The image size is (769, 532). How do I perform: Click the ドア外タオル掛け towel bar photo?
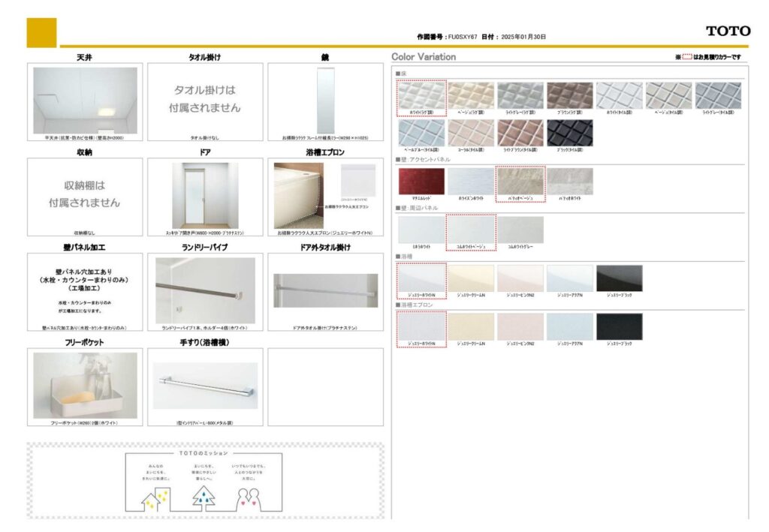pos(324,290)
